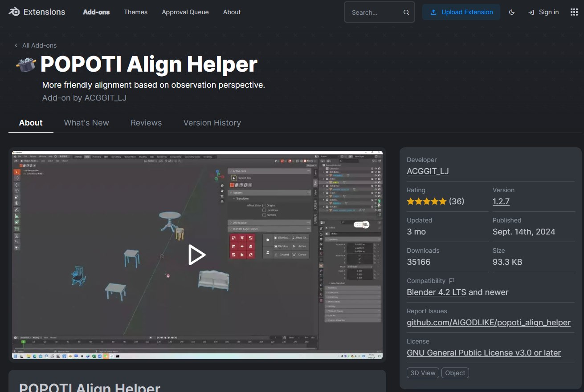Open the Reviews tab
Screen dimensions: 584x392
click(146, 123)
